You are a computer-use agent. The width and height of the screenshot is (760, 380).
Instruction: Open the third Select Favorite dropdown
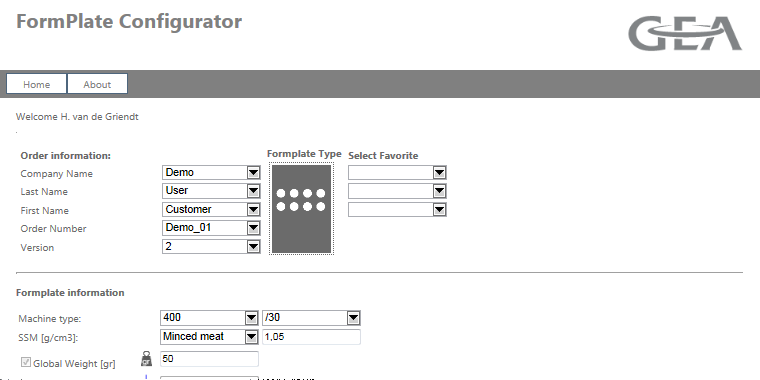pos(397,209)
